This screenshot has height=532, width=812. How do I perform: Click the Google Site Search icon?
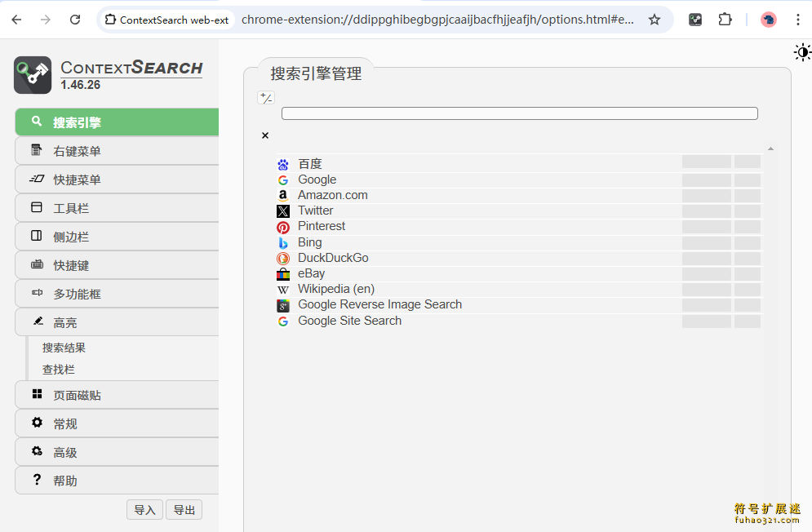click(x=282, y=321)
